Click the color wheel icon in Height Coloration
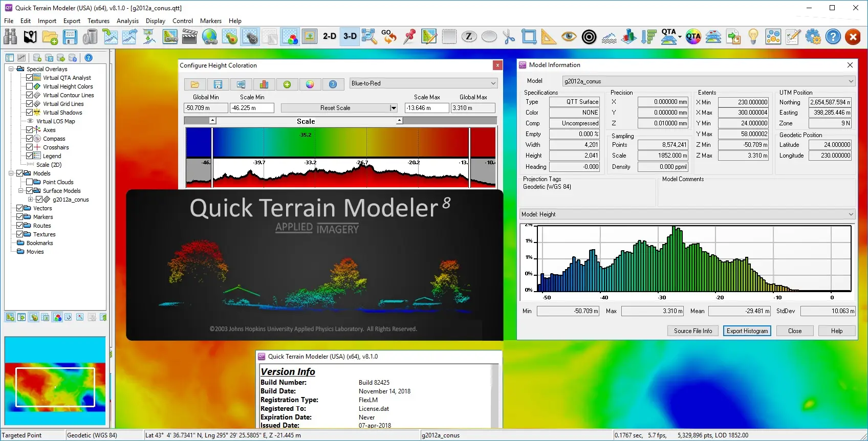 tap(310, 84)
